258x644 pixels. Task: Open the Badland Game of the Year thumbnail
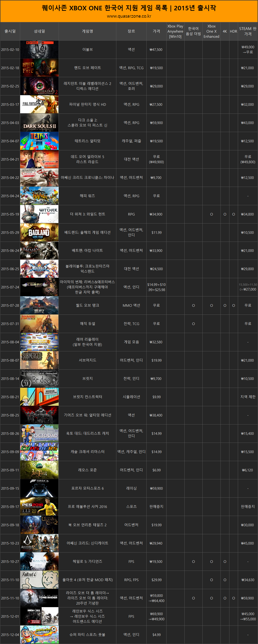39,232
